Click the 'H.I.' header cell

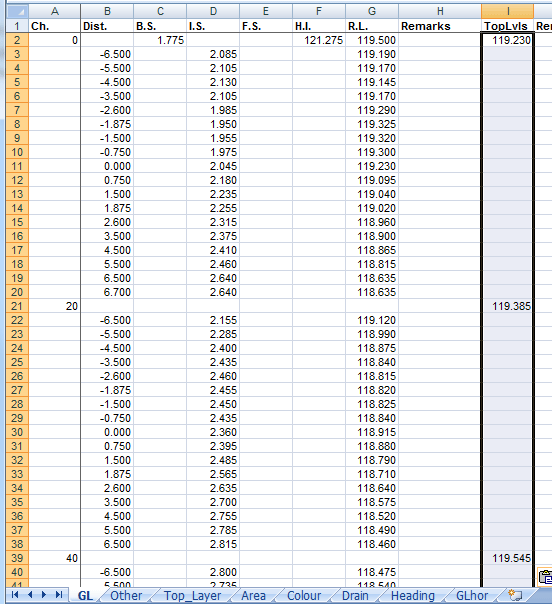pyautogui.click(x=319, y=26)
